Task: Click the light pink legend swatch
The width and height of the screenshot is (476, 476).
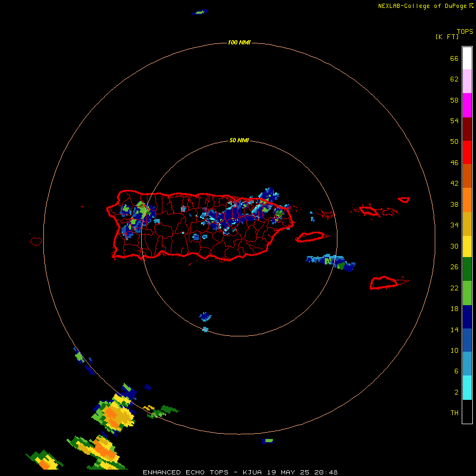Action: pos(467,81)
